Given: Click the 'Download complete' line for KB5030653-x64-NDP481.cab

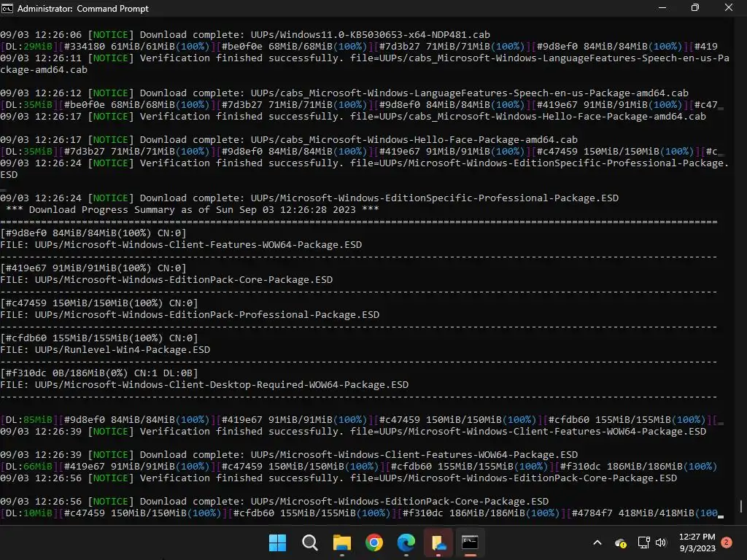Looking at the screenshot, I should [245, 35].
